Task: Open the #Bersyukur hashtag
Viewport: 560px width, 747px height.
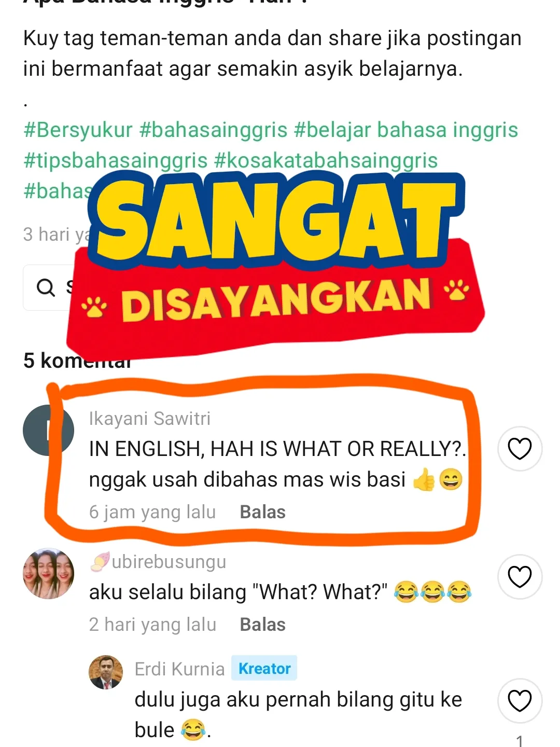Action: 78,130
